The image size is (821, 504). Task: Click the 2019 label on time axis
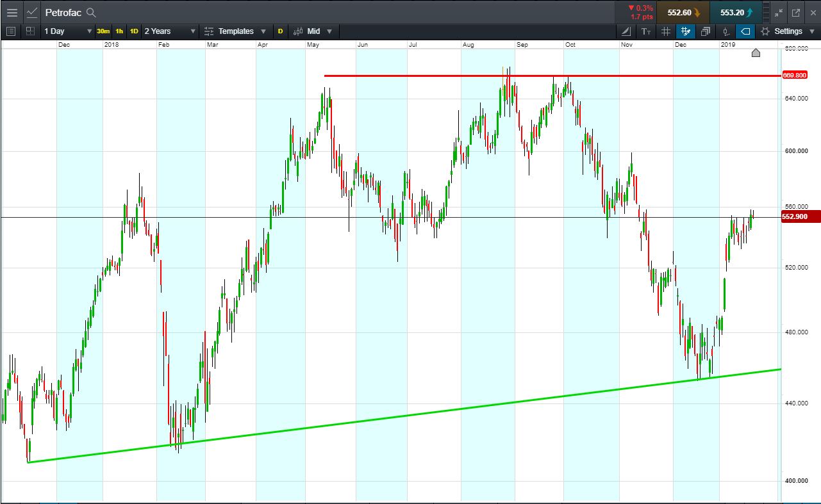727,45
